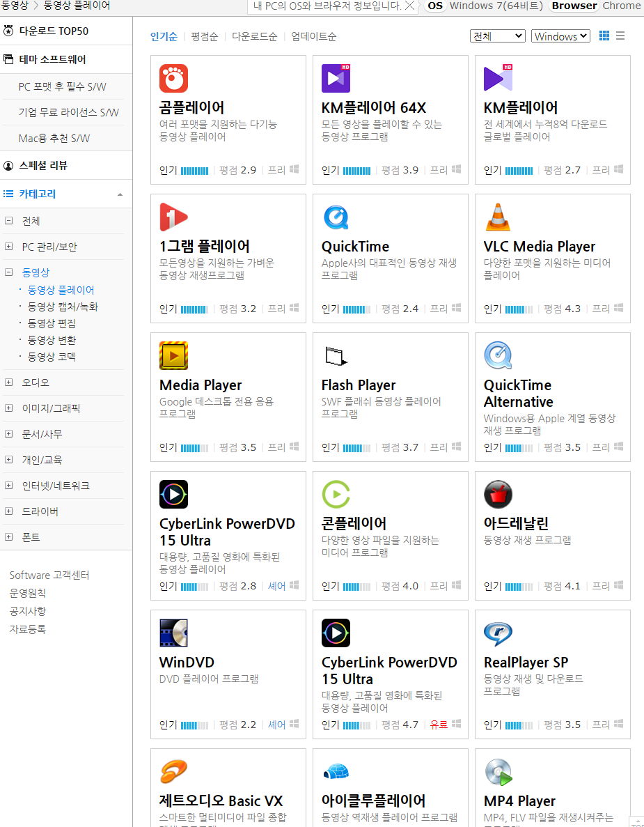
Task: Open the 전체 filter dropdown
Action: click(x=498, y=36)
